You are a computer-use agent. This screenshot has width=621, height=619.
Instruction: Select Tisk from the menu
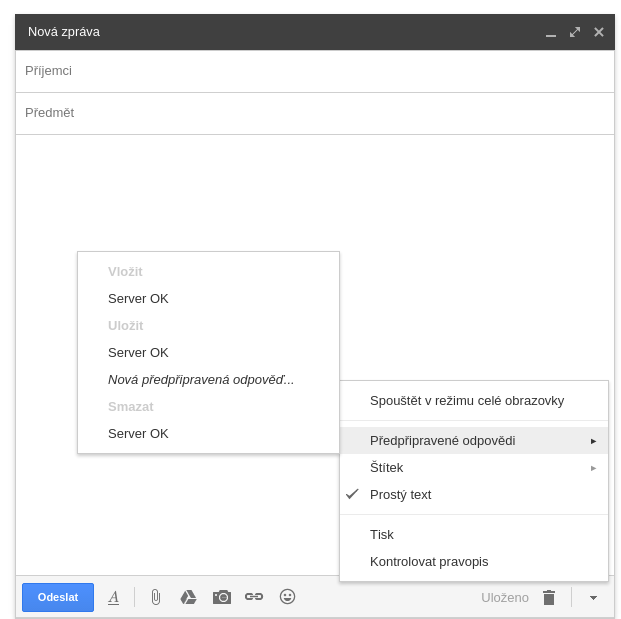click(382, 534)
